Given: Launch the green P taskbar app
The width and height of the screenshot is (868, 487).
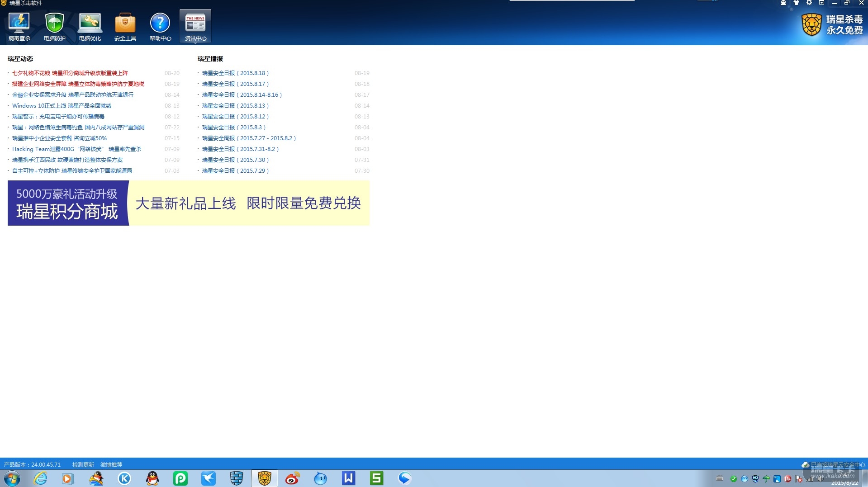Looking at the screenshot, I should (180, 478).
